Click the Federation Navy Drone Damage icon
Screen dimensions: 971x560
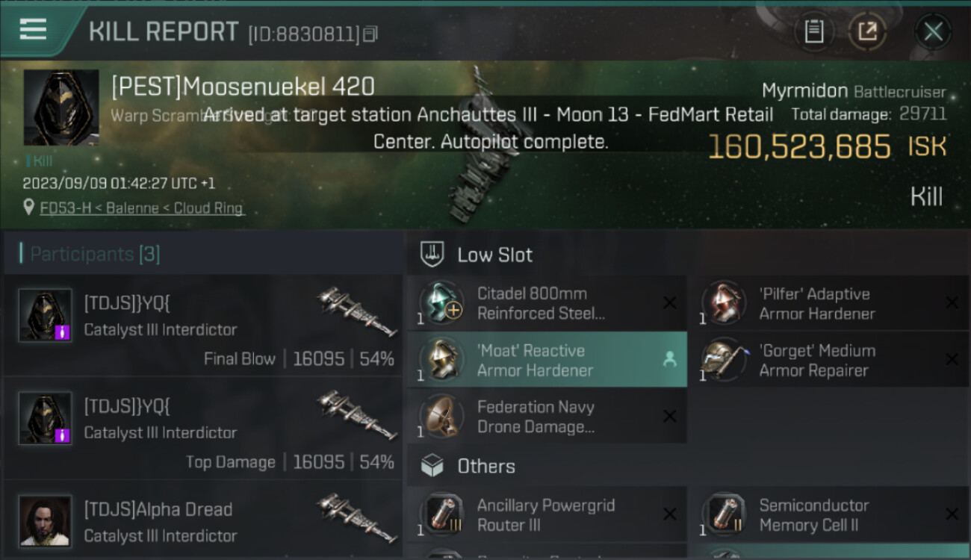[442, 417]
